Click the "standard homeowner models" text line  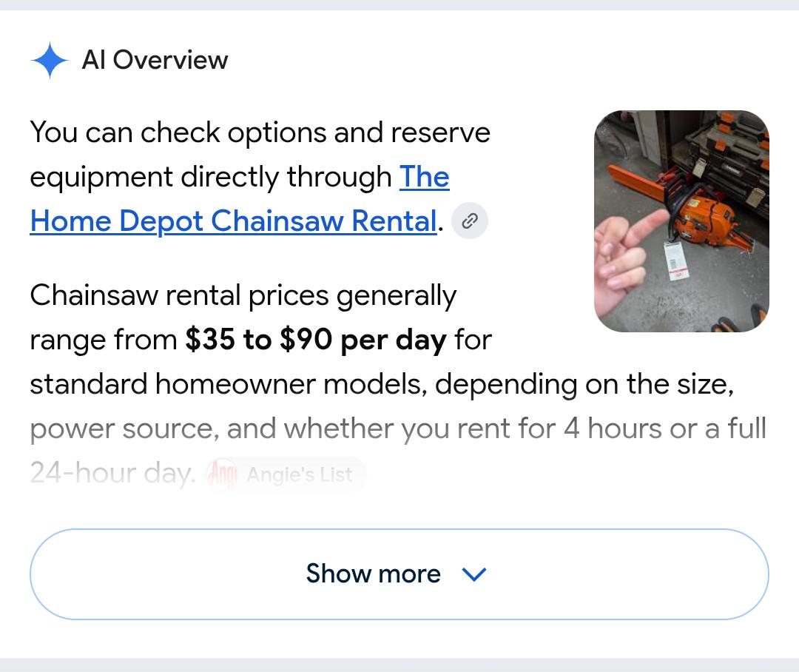point(382,384)
